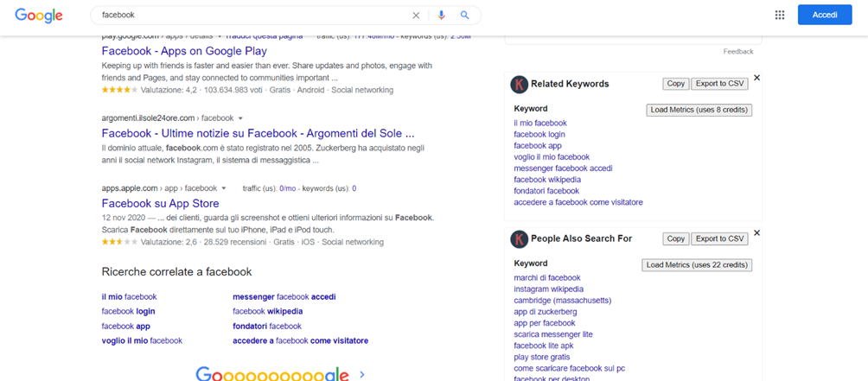Screen dimensions: 868x381
Task: Click keyword 'instagram wikipedia'
Action: click(x=549, y=289)
